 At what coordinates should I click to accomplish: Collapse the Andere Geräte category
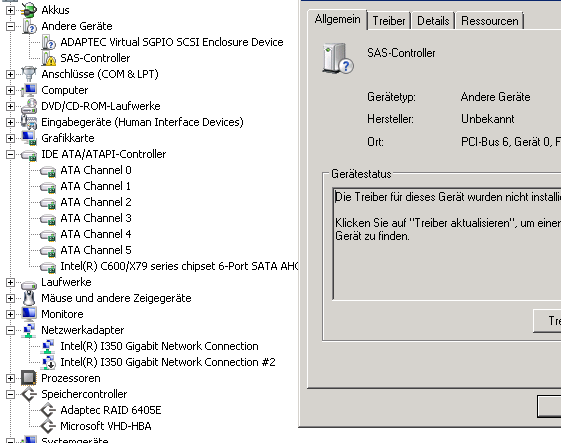click(x=10, y=26)
